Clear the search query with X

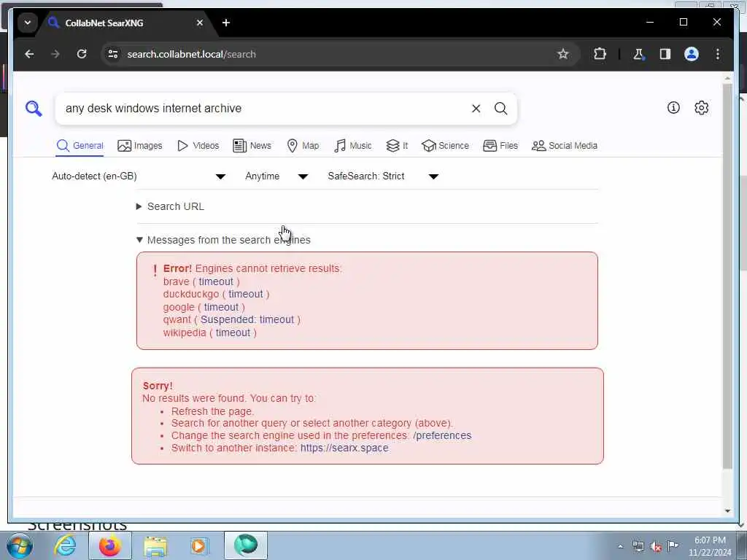coord(476,109)
